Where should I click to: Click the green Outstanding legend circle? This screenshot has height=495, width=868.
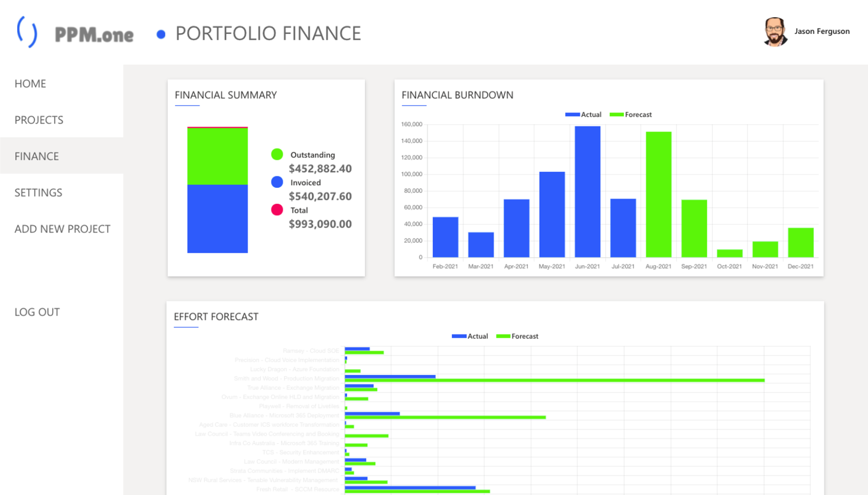(277, 154)
